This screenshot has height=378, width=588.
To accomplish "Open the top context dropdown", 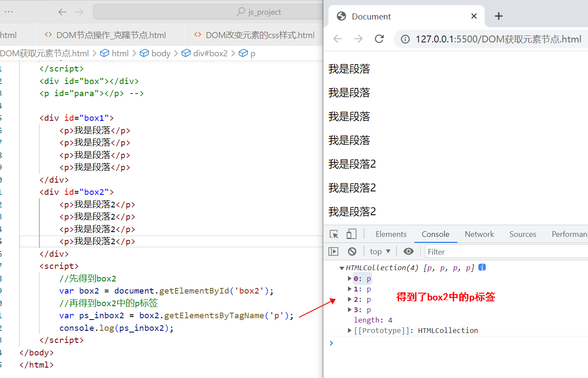I will 380,252.
